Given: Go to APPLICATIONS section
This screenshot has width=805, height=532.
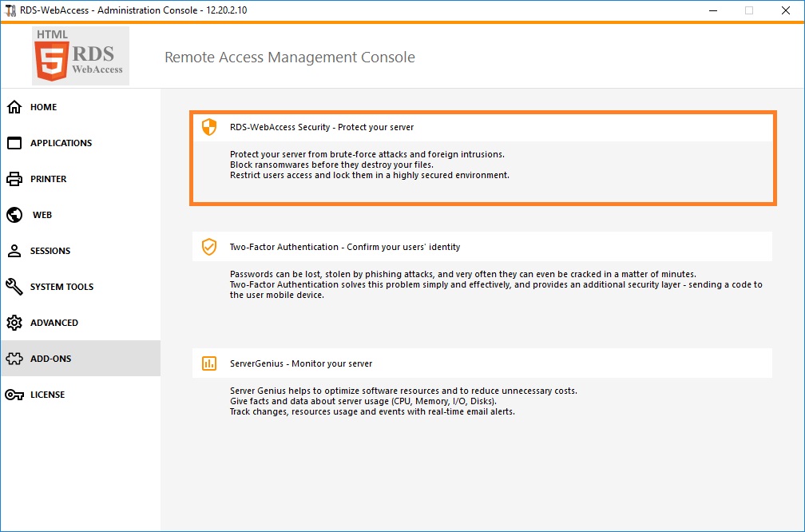Looking at the screenshot, I should click(81, 143).
